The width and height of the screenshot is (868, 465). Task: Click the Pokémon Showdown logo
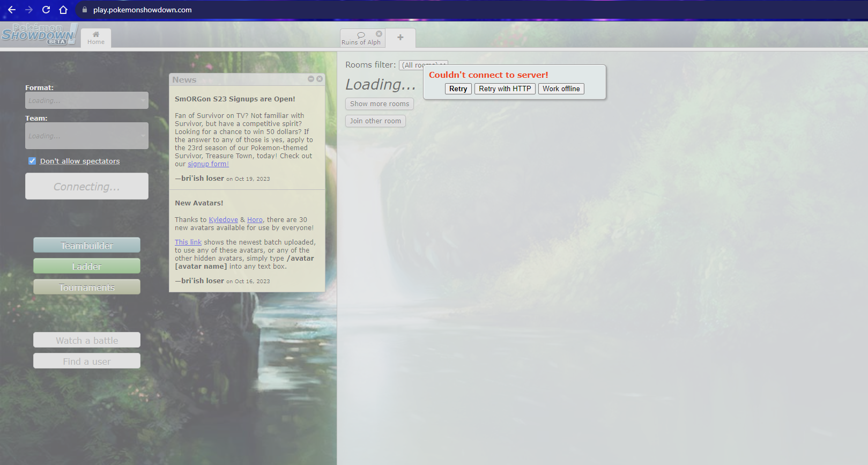coord(39,34)
